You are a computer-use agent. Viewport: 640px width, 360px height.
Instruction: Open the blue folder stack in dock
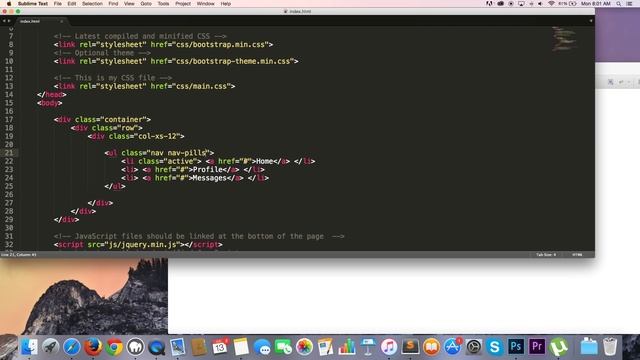click(x=589, y=347)
